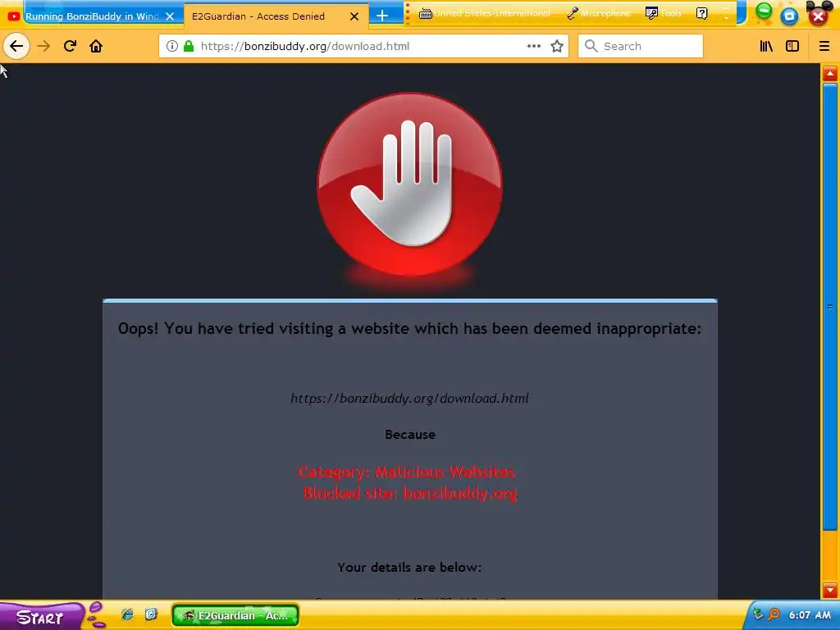Restore window with the blue button

(789, 16)
